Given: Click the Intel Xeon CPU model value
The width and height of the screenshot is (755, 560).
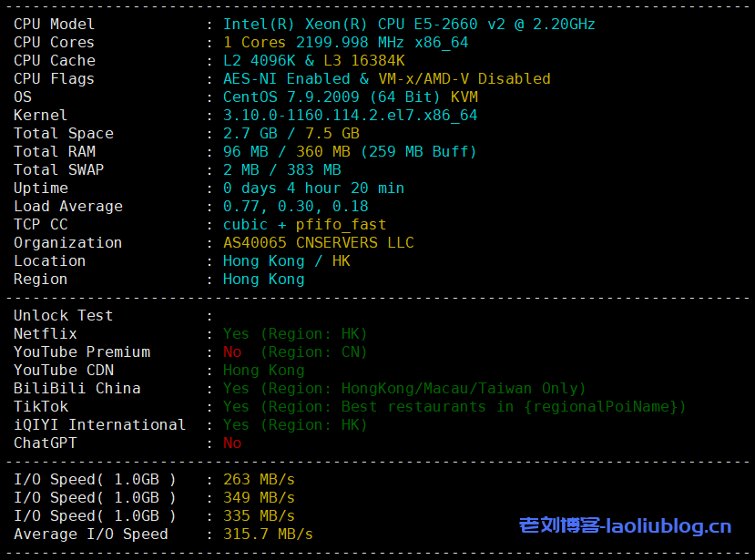Looking at the screenshot, I should click(x=409, y=25).
